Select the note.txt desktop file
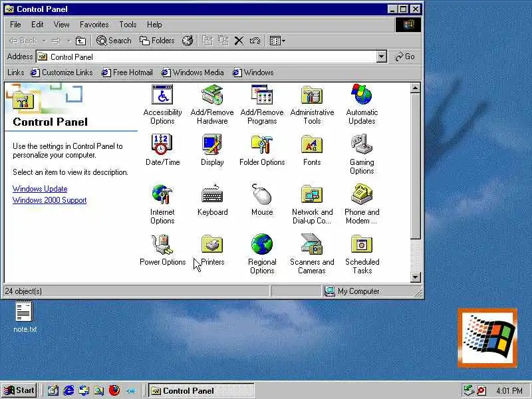532x399 pixels. point(25,317)
